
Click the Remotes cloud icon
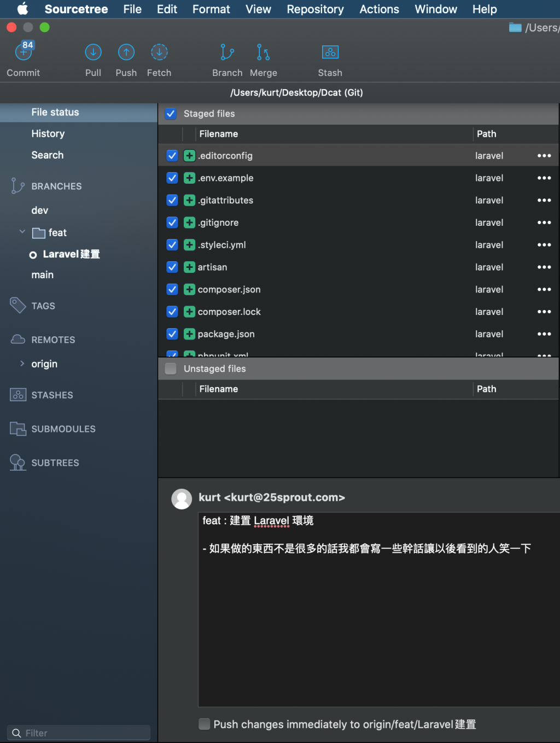(18, 340)
